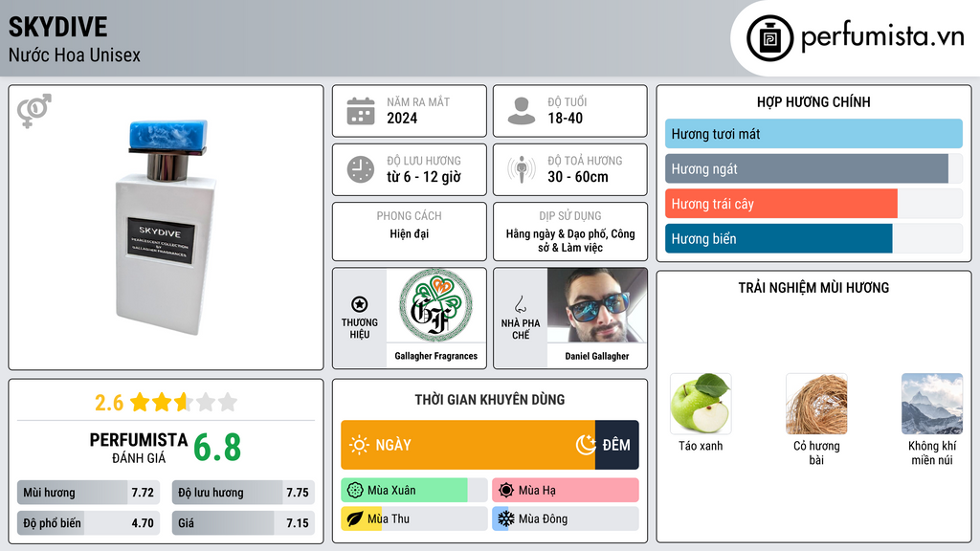
Task: Click the Mùa Đông season bar
Action: point(565,518)
